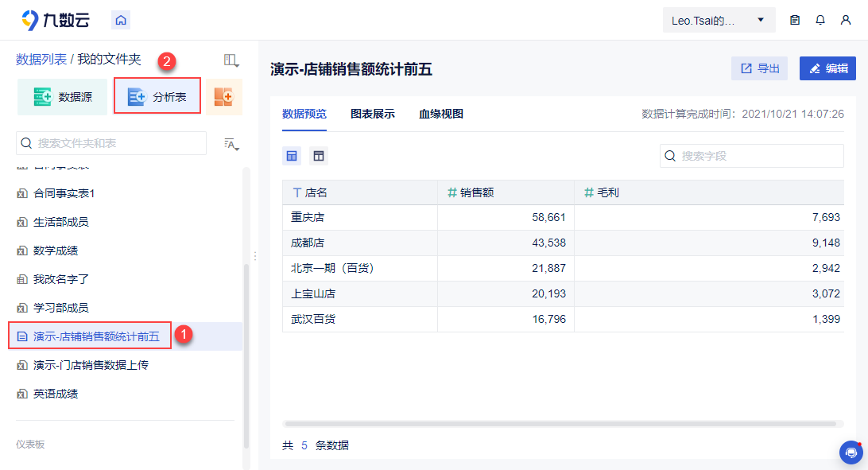Open the notifications bell
This screenshot has width=868, height=470.
(x=820, y=21)
